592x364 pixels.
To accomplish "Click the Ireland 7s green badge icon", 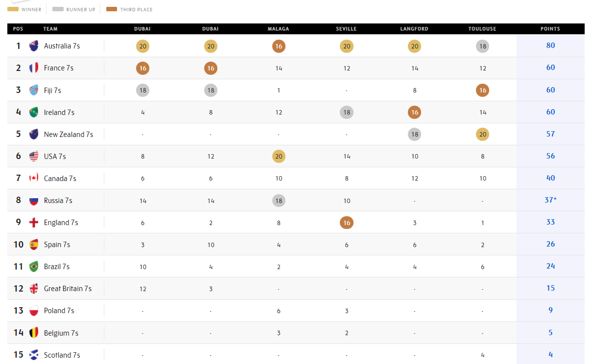I will (x=34, y=112).
